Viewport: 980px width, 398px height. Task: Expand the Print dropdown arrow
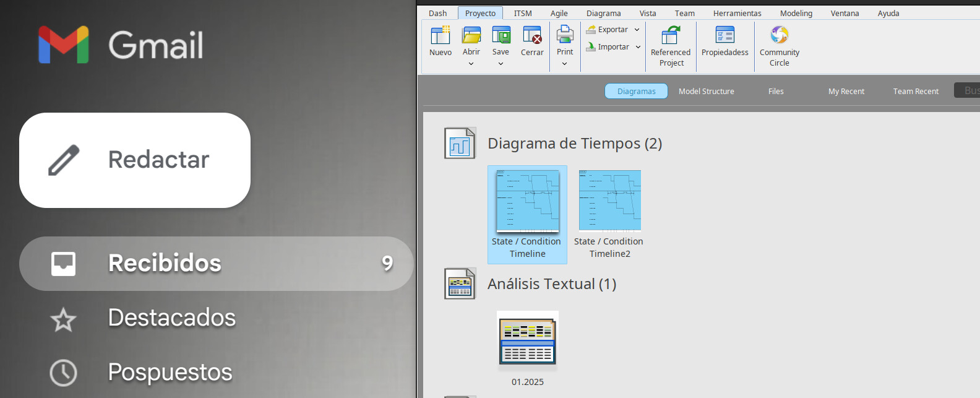tap(564, 63)
